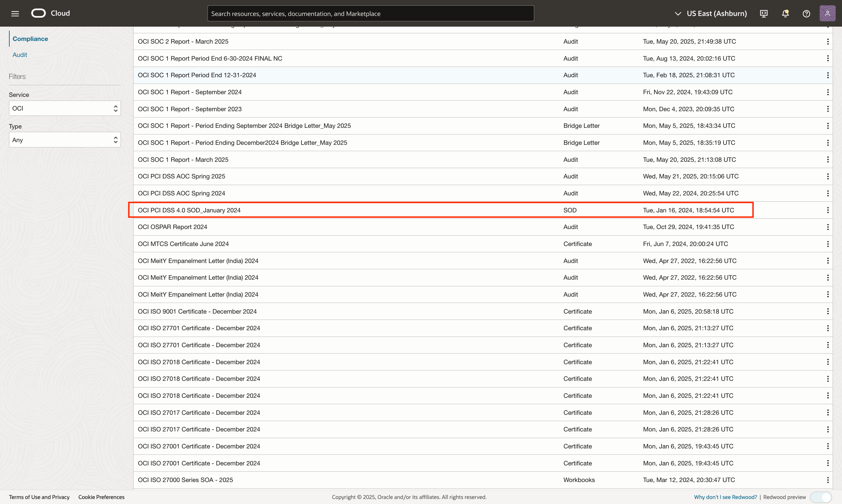Open the help question mark menu
Image resolution: width=842 pixels, height=504 pixels.
(x=806, y=14)
